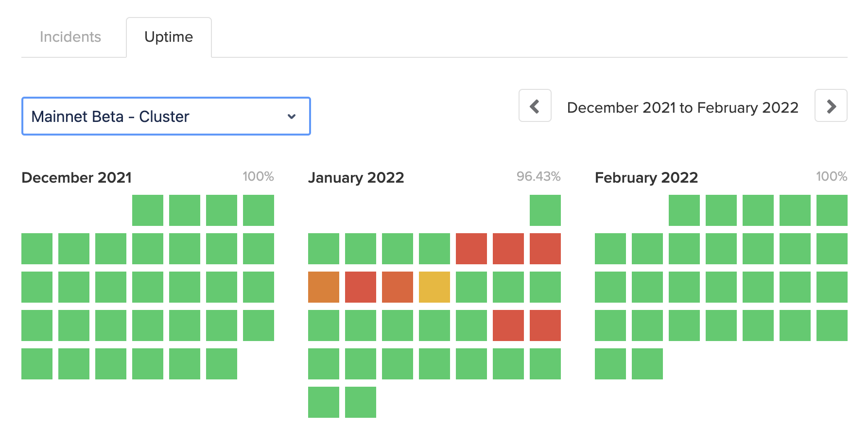Click the January 2022 uptime percentage 96.43%

[x=538, y=176]
